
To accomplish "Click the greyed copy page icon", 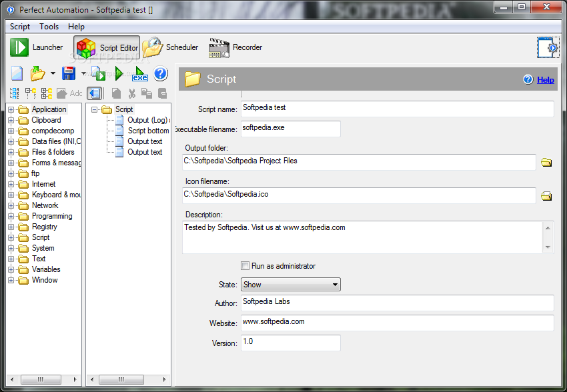I will point(116,93).
